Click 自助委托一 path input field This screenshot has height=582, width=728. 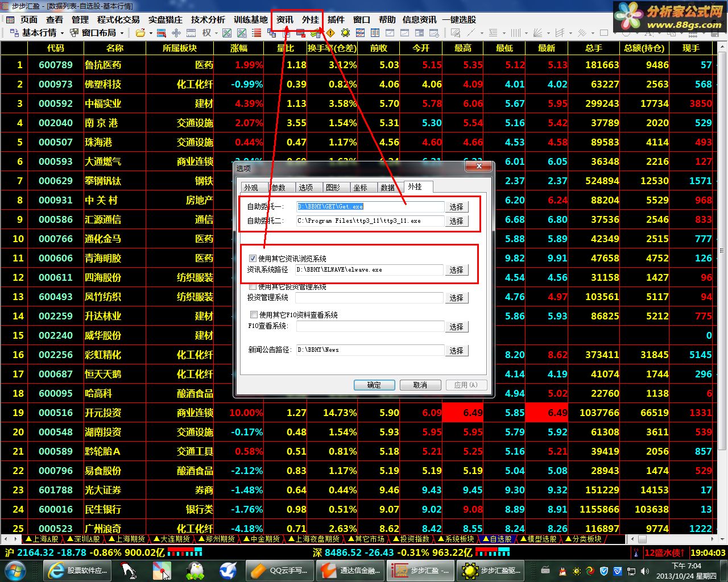(370, 206)
